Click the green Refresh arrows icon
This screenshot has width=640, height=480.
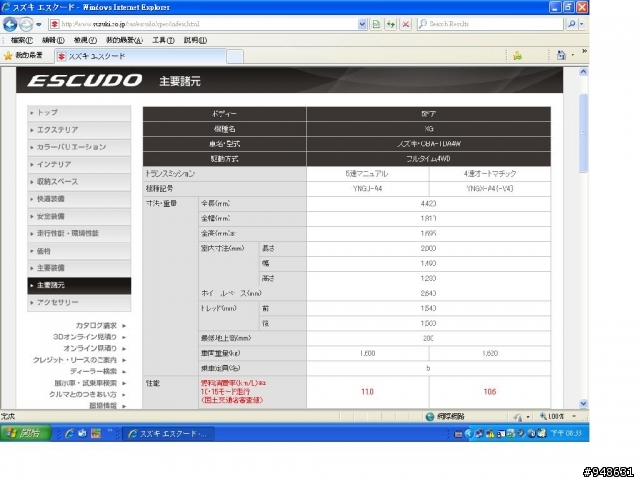391,24
